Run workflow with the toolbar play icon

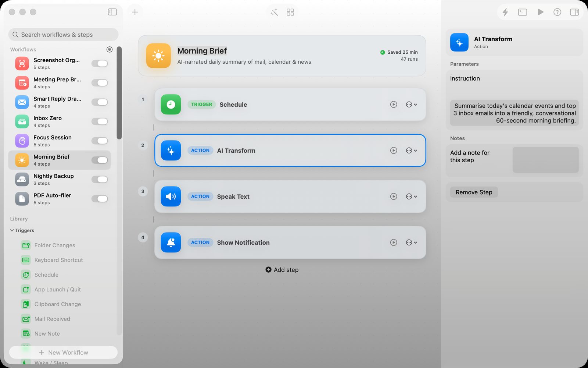click(540, 12)
